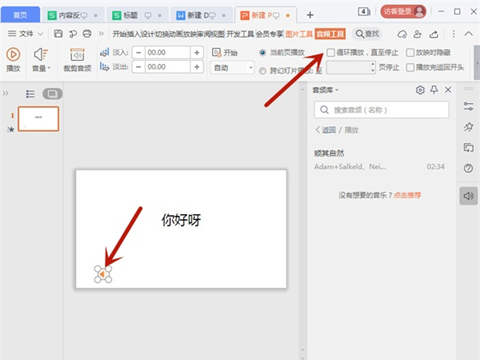This screenshot has width=480, height=360.
Task: Switch to the 音频工具 ribbon tab
Action: point(330,34)
